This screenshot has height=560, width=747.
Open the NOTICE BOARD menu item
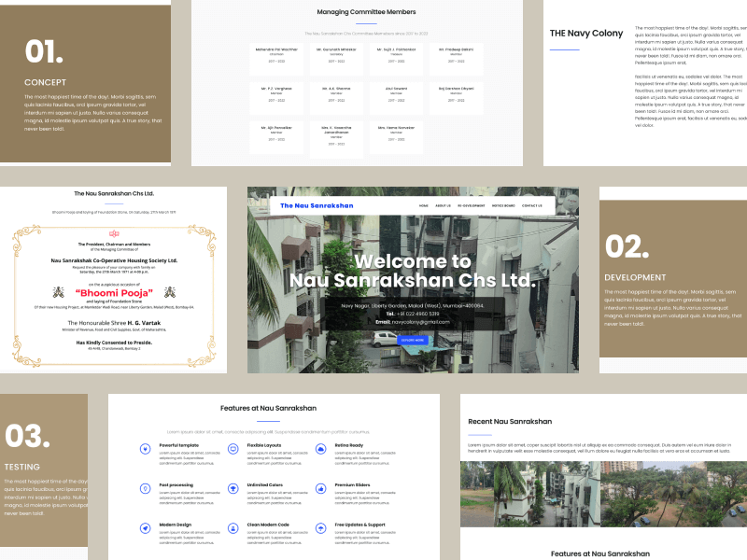(x=503, y=205)
